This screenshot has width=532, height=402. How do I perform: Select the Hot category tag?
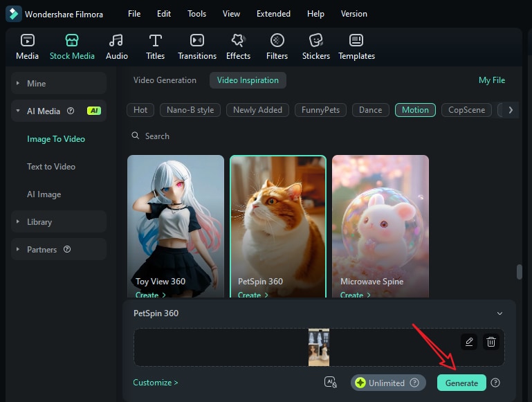[x=140, y=110]
